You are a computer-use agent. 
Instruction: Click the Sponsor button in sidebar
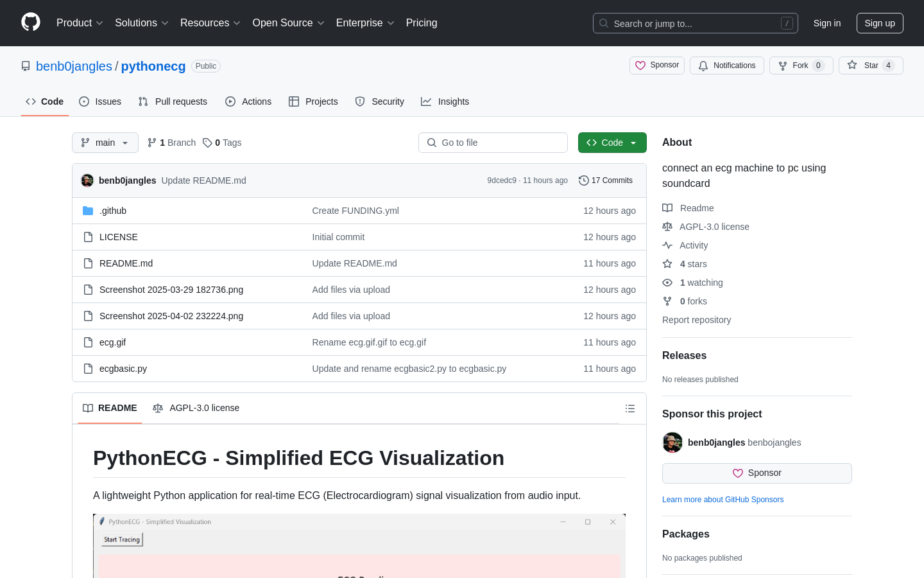(x=757, y=473)
